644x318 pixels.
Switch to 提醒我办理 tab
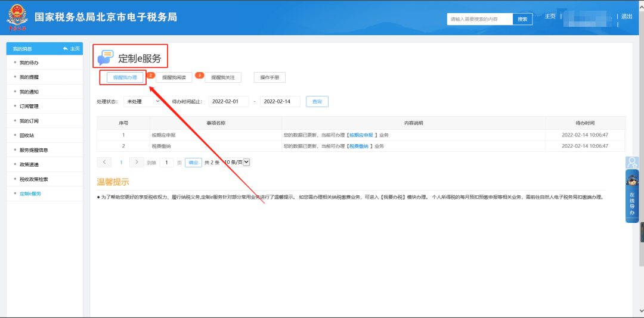click(x=125, y=77)
